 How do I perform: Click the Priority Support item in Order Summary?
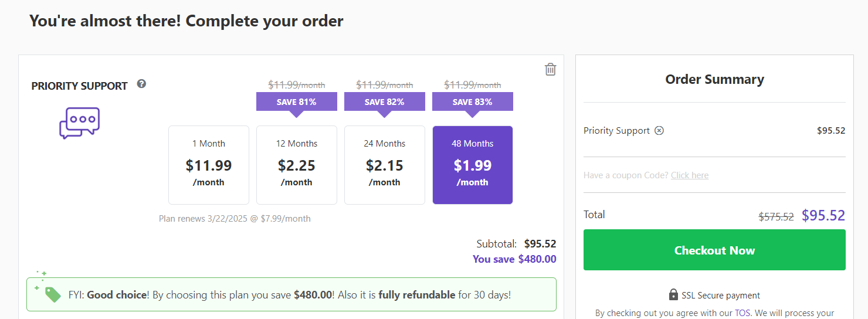coord(616,131)
